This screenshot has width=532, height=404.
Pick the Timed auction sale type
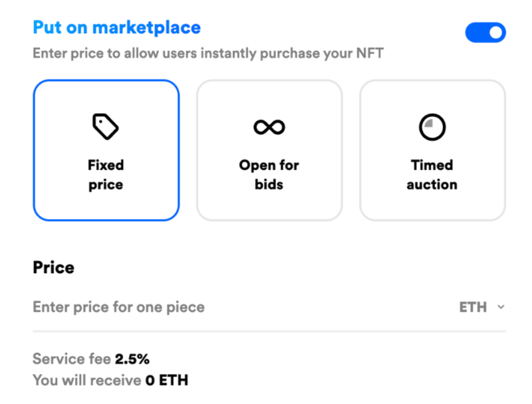(432, 150)
